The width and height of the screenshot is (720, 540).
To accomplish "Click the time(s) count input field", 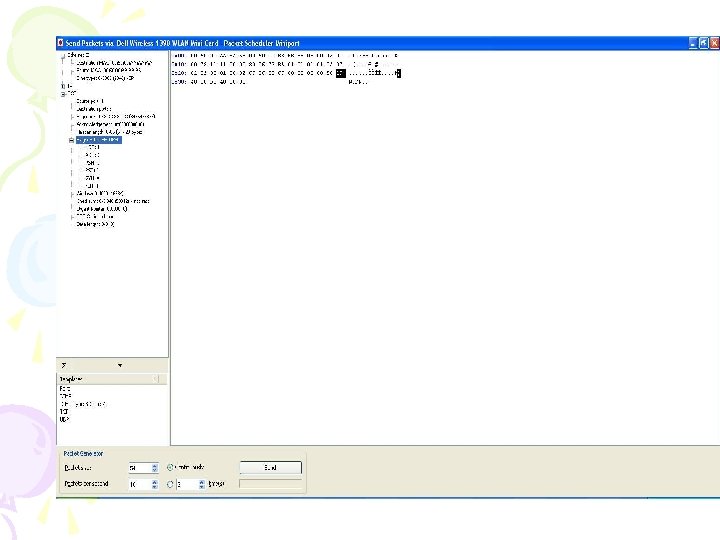I will coord(188,484).
